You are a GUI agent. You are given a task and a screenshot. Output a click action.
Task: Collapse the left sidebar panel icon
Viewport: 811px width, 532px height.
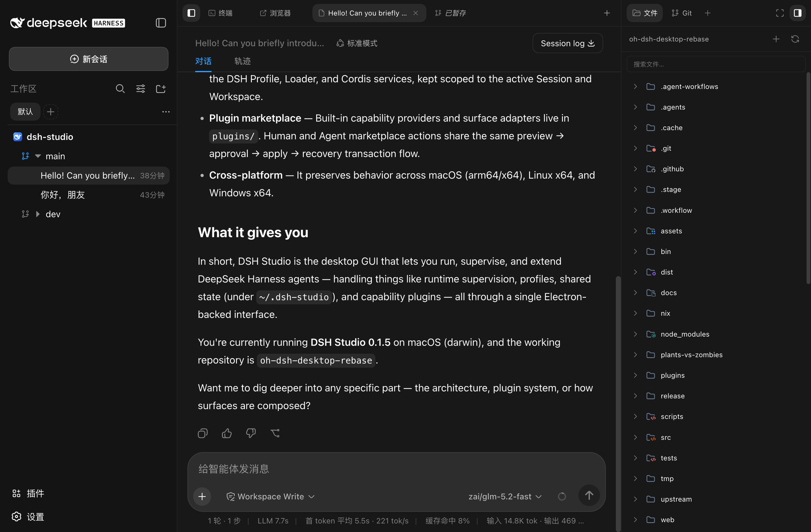pyautogui.click(x=161, y=23)
